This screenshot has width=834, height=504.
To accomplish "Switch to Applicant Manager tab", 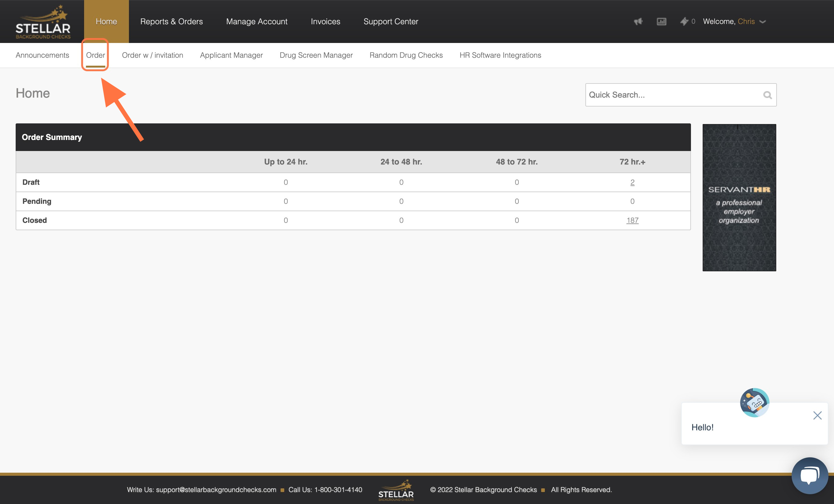I will click(x=231, y=55).
